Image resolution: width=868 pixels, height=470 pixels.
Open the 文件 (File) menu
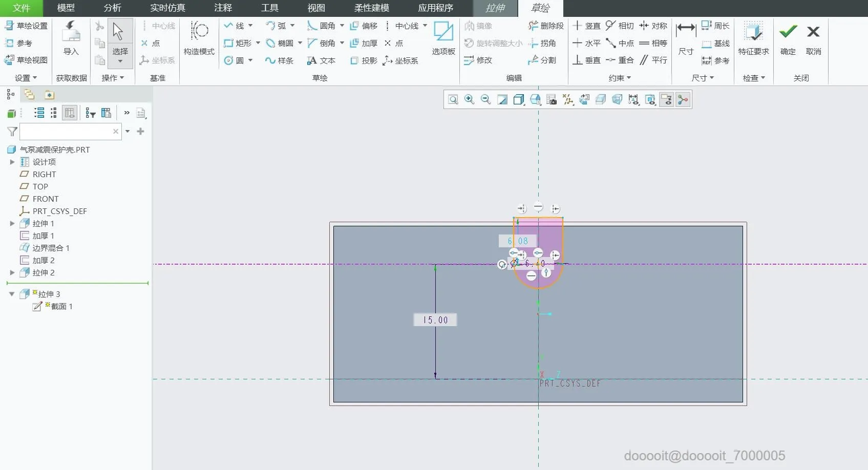tap(22, 8)
